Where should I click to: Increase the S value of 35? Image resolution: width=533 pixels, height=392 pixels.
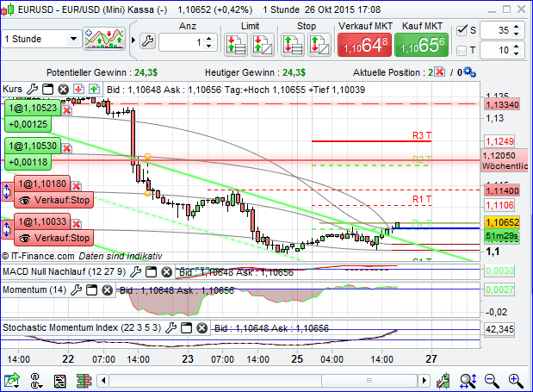(x=518, y=27)
